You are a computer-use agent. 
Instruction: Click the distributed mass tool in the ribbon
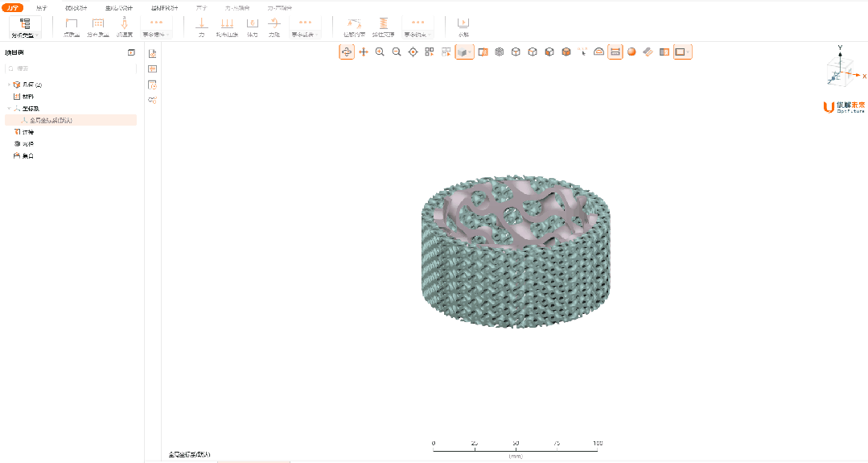(x=98, y=27)
